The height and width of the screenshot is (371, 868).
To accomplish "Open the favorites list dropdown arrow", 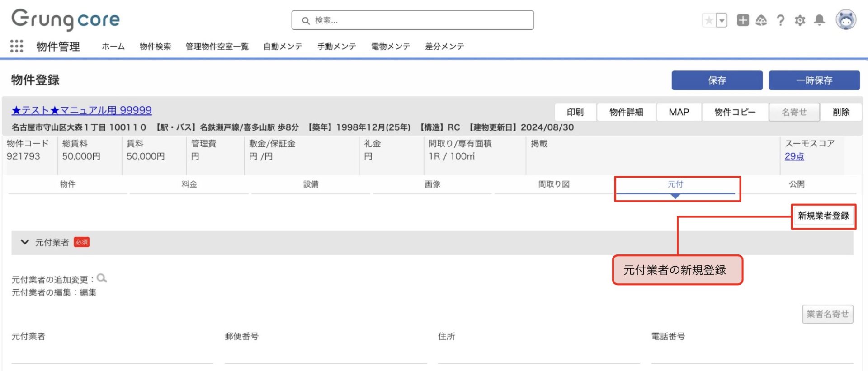I will click(722, 20).
